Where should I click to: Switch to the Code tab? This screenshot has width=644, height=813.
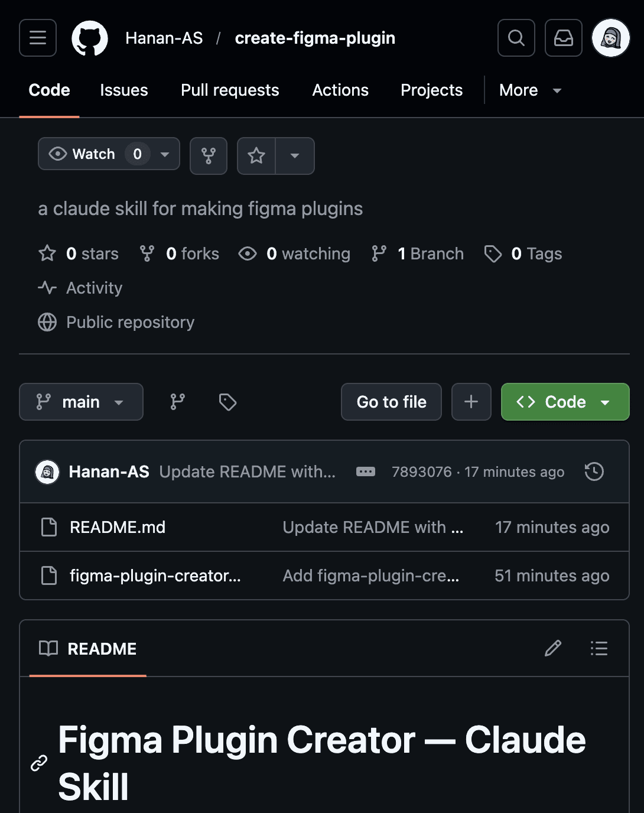(50, 90)
